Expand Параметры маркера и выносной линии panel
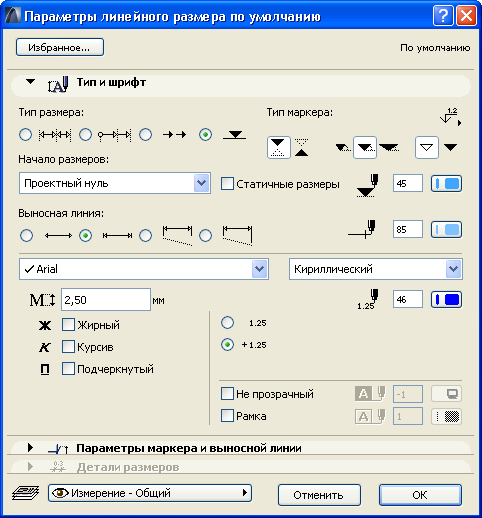This screenshot has height=518, width=482. click(30, 448)
